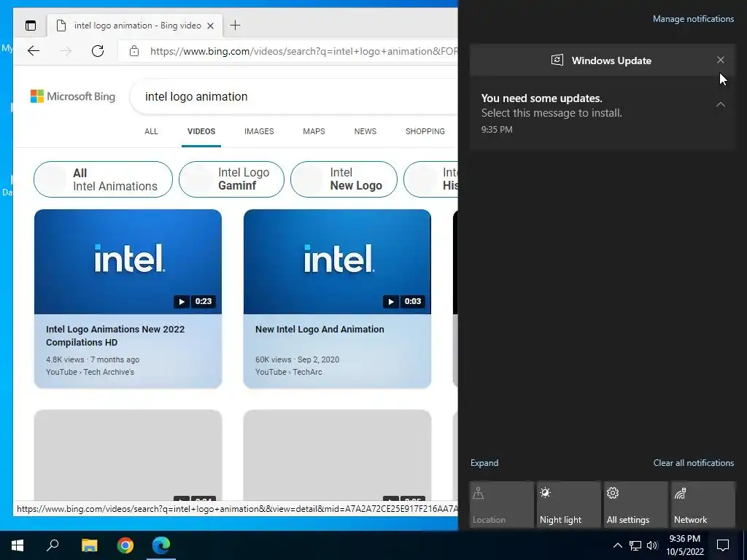The width and height of the screenshot is (747, 560).
Task: Open taskbar search magnifier
Action: coord(53,545)
